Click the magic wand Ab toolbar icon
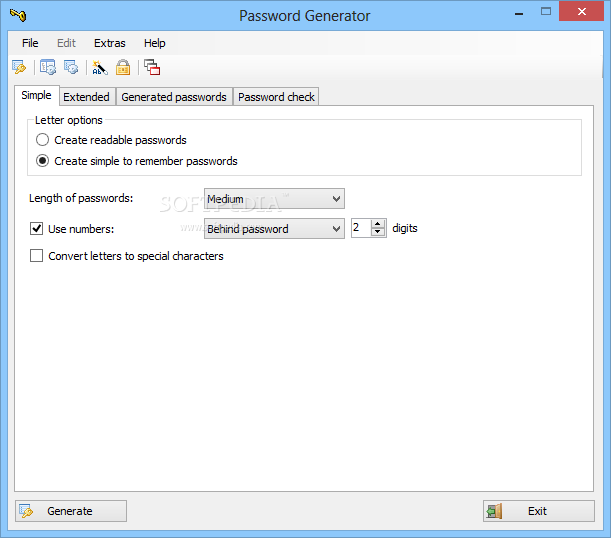The image size is (611, 538). (100, 67)
